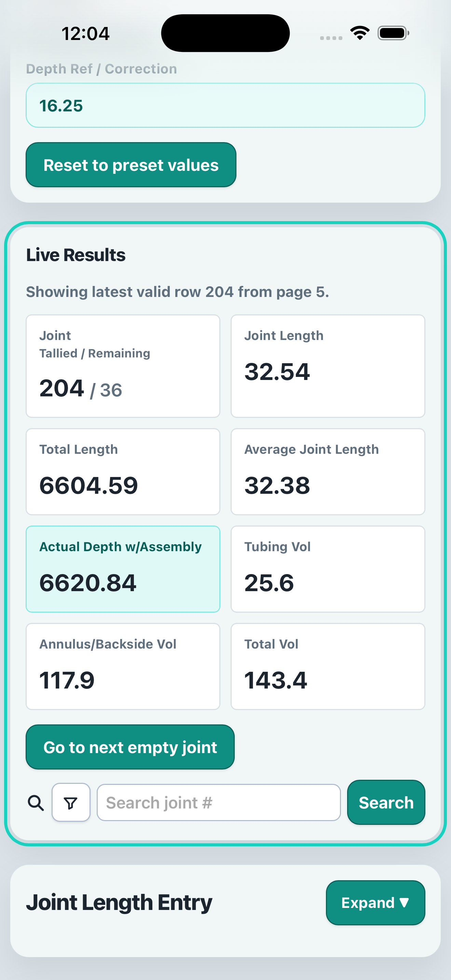Tap the 12:04 clock in status bar
This screenshot has height=980, width=451.
(85, 33)
